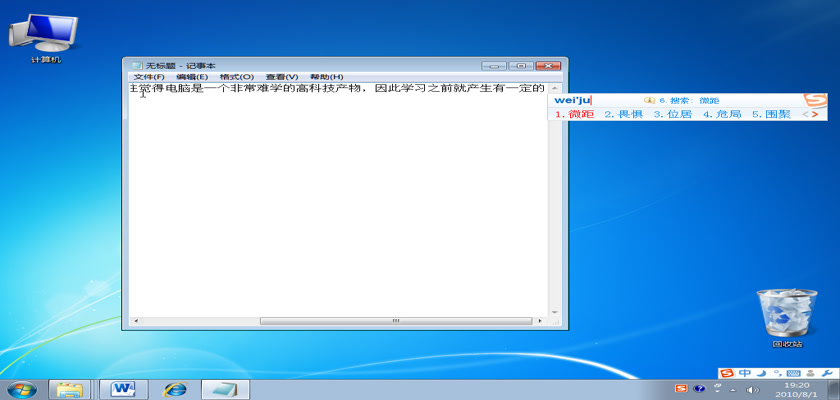Click the search magnifier icon in candidate bar

click(x=650, y=100)
